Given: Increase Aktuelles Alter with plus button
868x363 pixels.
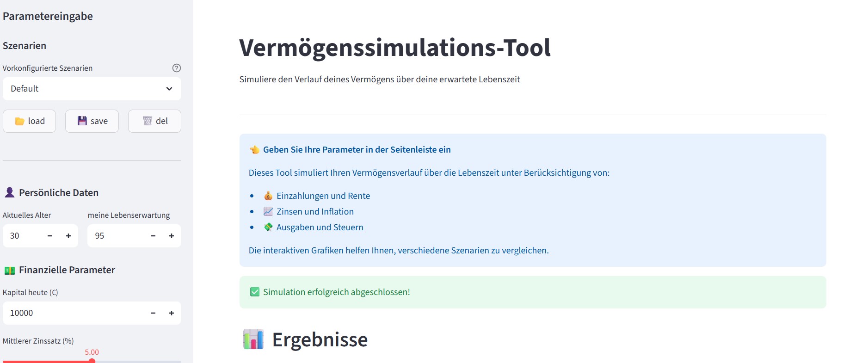Looking at the screenshot, I should coord(68,236).
